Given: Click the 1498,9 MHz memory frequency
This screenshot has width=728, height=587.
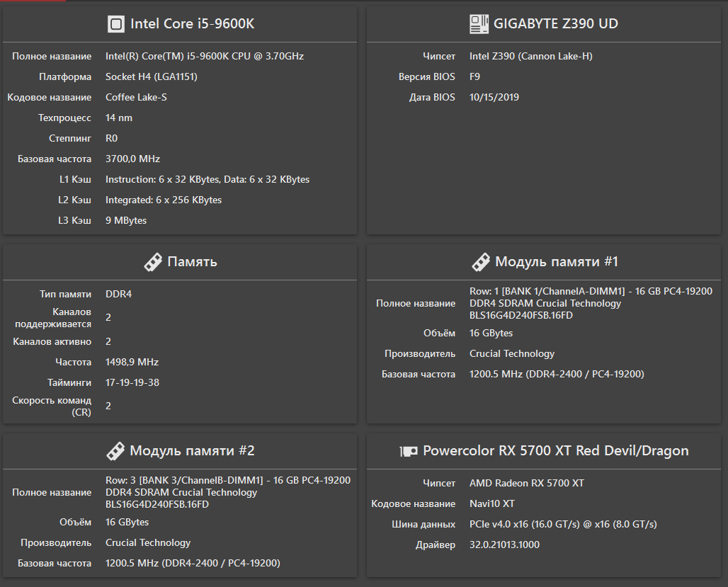Looking at the screenshot, I should (x=132, y=362).
